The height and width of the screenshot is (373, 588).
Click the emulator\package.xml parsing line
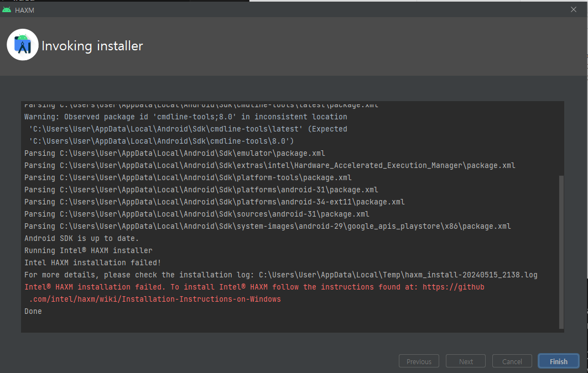tap(175, 153)
